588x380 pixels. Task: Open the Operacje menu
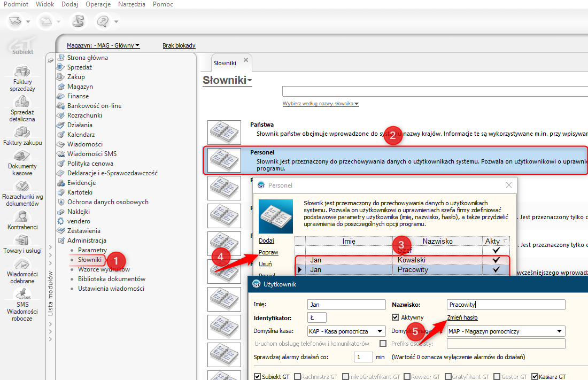pos(98,4)
